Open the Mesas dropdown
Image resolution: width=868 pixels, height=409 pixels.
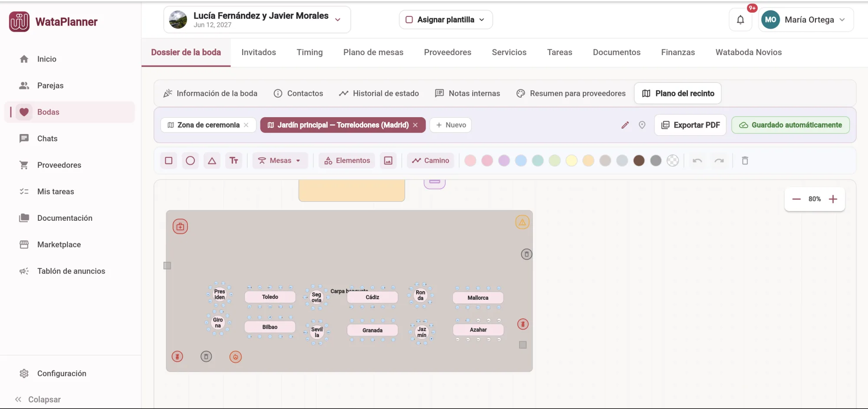coord(280,160)
